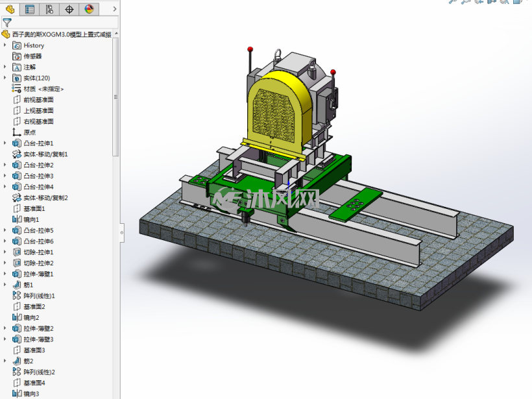Open the ConfigurationManager tab
The height and width of the screenshot is (399, 532).
click(49, 9)
